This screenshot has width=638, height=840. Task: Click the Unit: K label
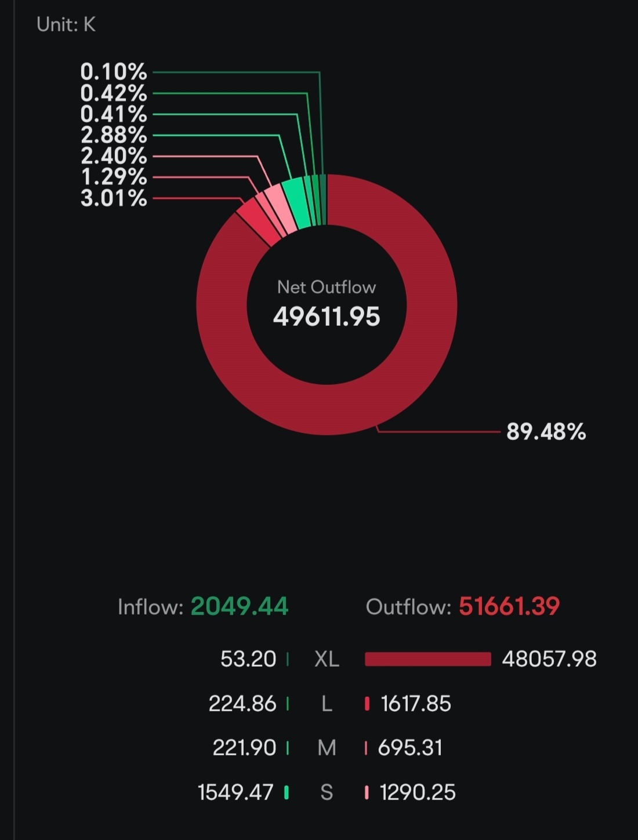66,24
